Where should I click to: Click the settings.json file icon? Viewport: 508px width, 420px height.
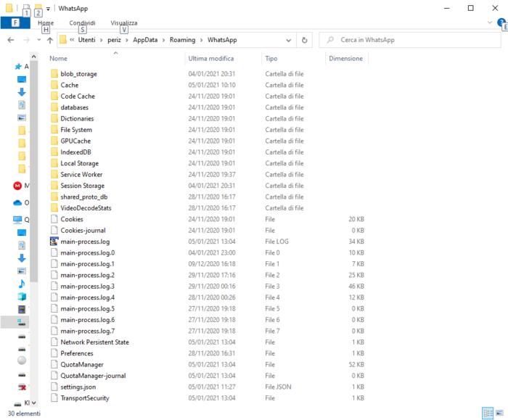click(54, 387)
